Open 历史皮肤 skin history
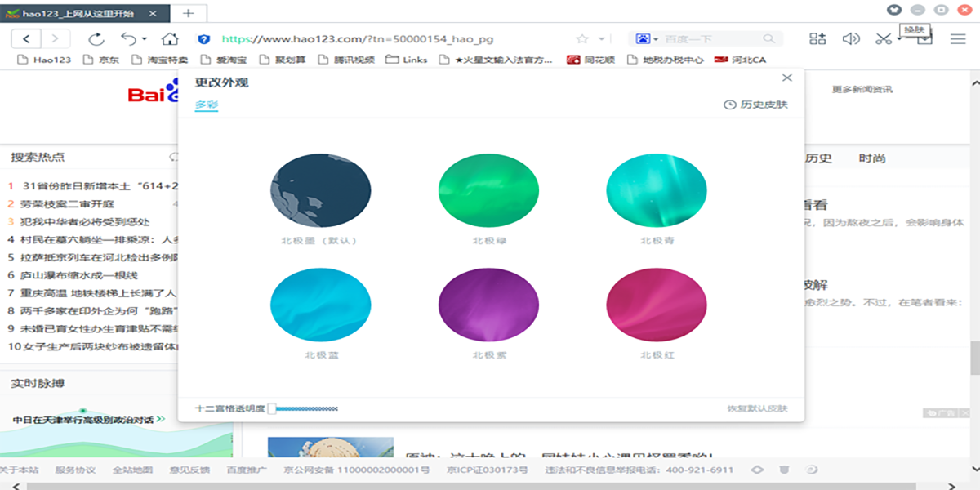The width and height of the screenshot is (980, 490). pos(756,105)
